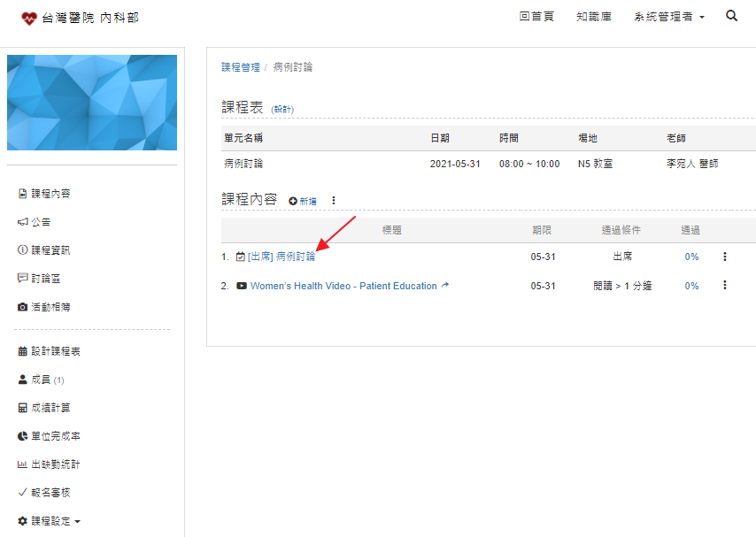Click the heart logo of 台灣醫院
This screenshot has height=537, width=756.
[29, 18]
